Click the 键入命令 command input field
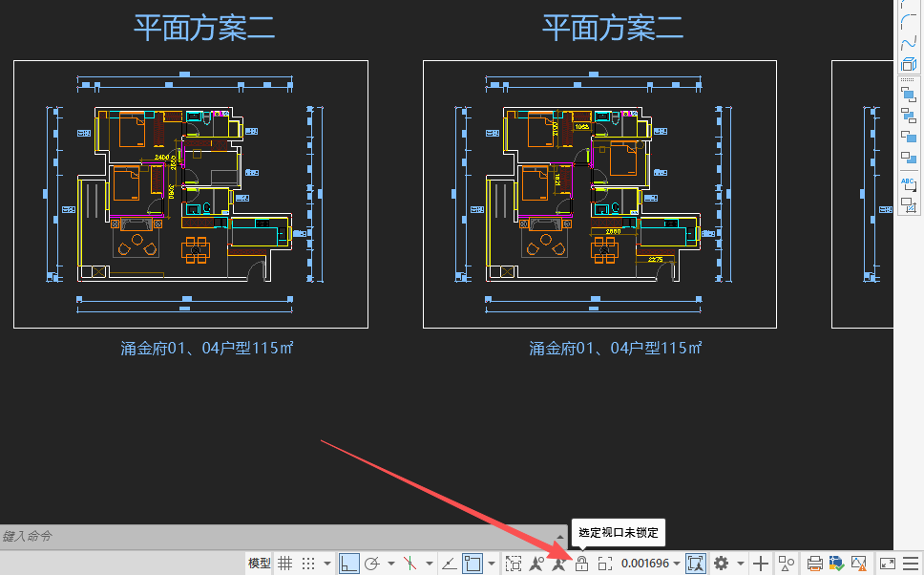This screenshot has width=924, height=575. pos(277,537)
